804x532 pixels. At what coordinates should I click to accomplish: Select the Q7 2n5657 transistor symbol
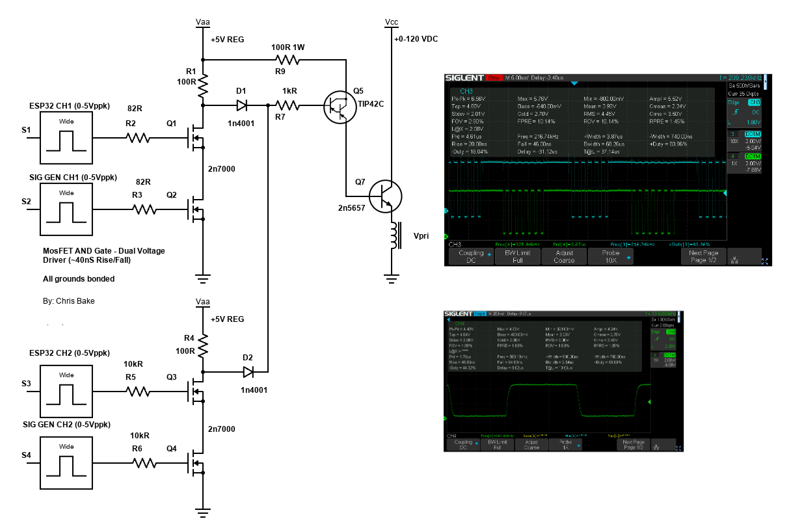point(385,195)
